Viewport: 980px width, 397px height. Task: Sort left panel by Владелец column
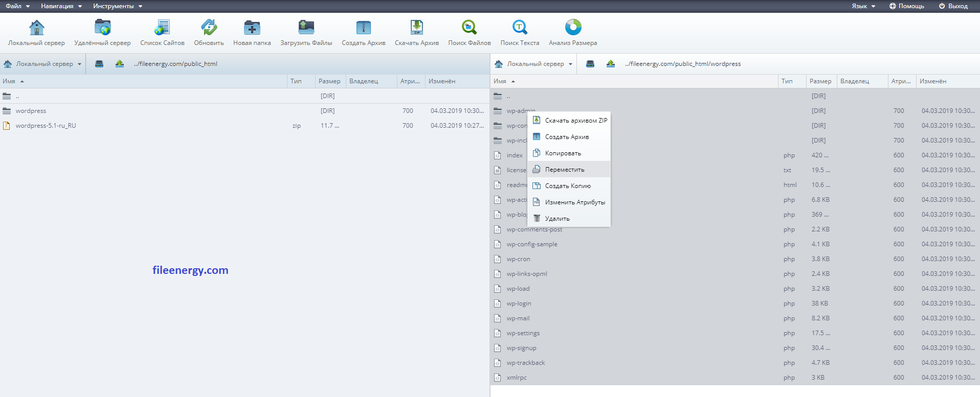tap(371, 81)
